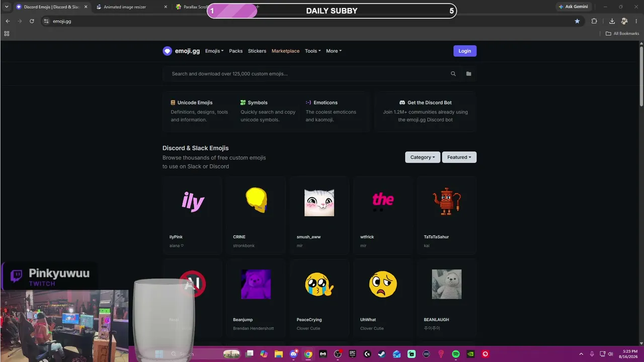Open Logitech G Hub from the taskbar

(x=367, y=354)
